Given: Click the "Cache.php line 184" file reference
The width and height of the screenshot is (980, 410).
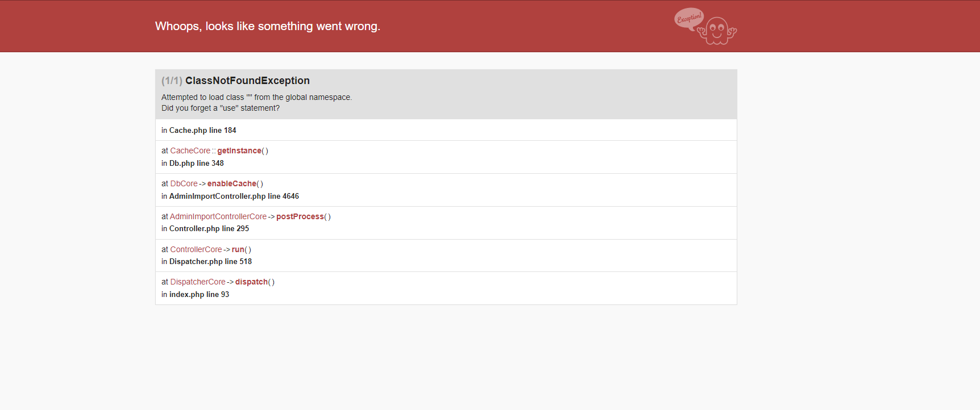Looking at the screenshot, I should pyautogui.click(x=202, y=131).
